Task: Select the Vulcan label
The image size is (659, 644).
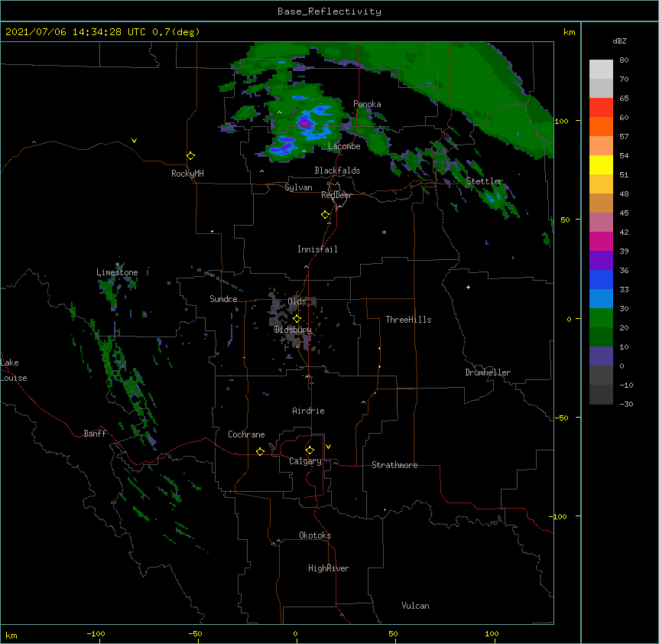Action: tap(415, 606)
